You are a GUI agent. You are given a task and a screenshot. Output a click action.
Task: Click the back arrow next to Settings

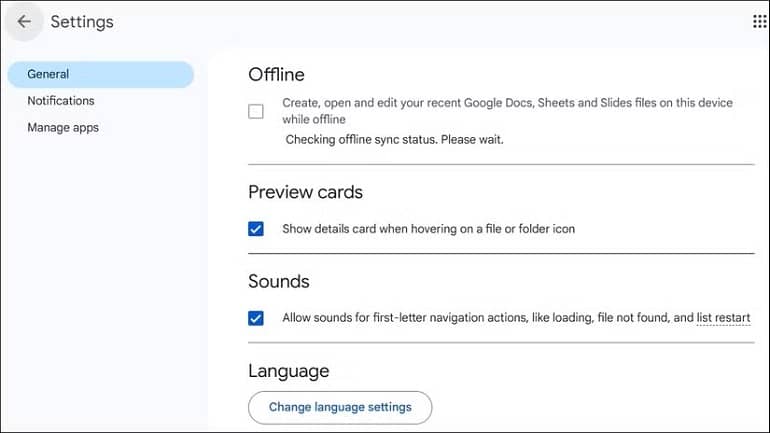[24, 22]
